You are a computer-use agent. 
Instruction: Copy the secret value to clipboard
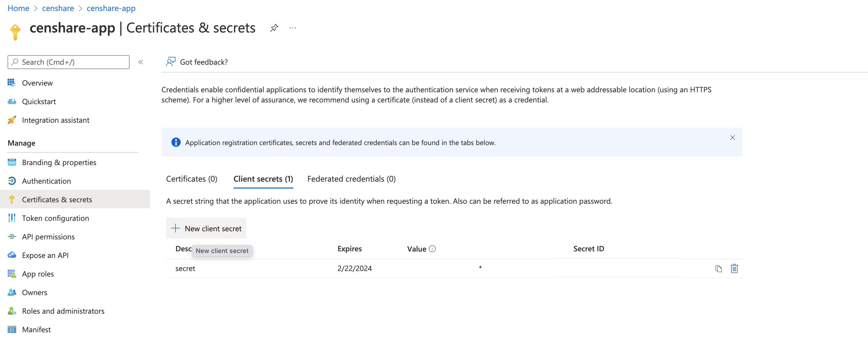(718, 269)
